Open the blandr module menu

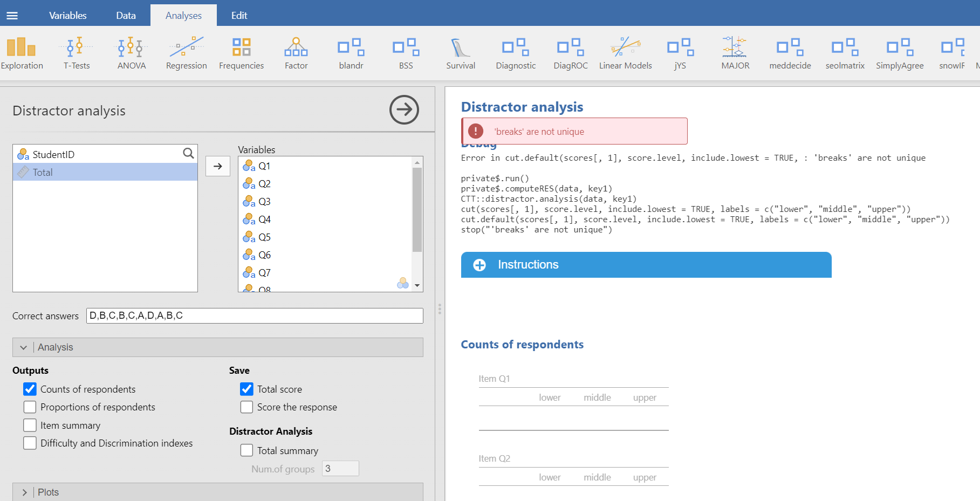[x=351, y=53]
